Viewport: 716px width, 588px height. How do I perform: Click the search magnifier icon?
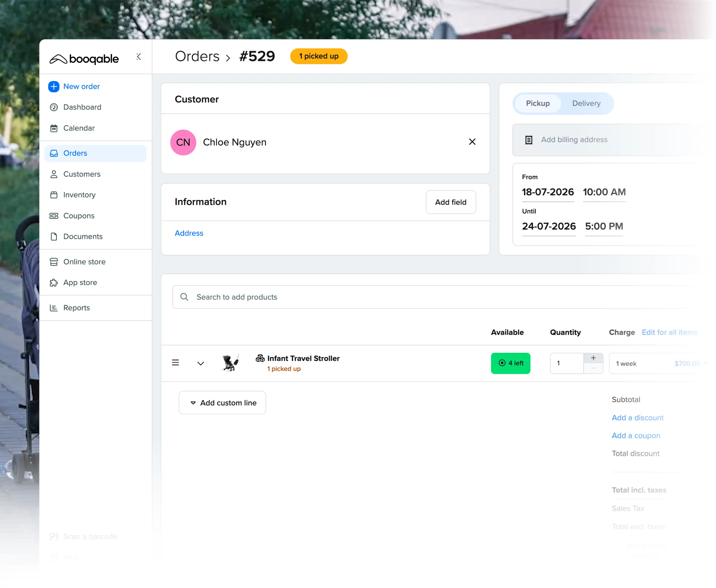click(x=184, y=297)
